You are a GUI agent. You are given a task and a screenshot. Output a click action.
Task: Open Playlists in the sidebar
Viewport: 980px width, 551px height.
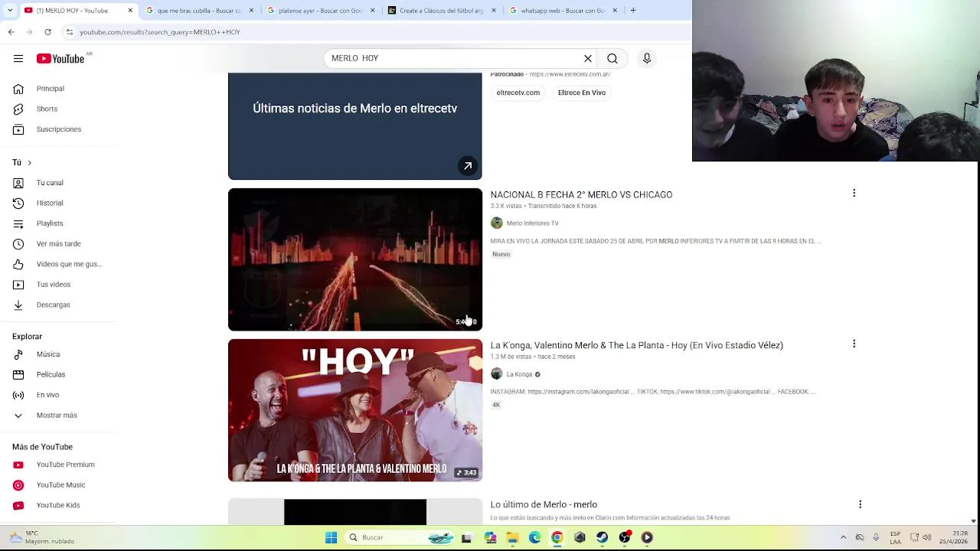click(50, 223)
